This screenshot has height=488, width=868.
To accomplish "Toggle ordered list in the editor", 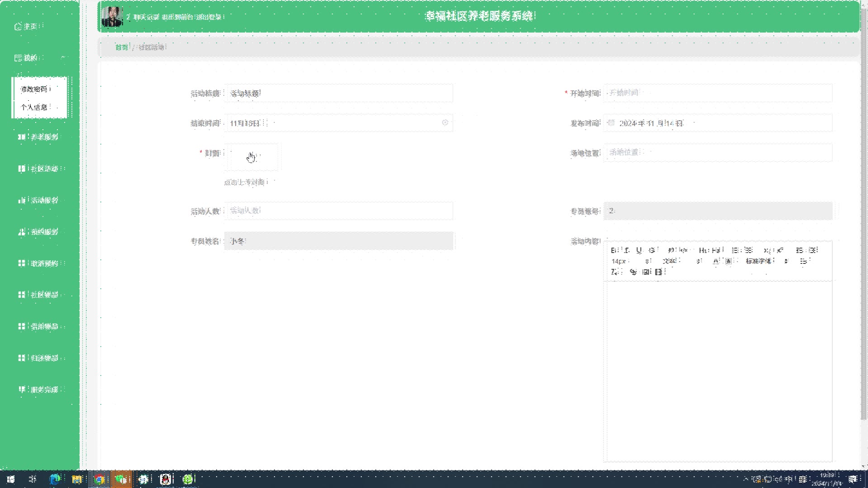I will coord(736,250).
